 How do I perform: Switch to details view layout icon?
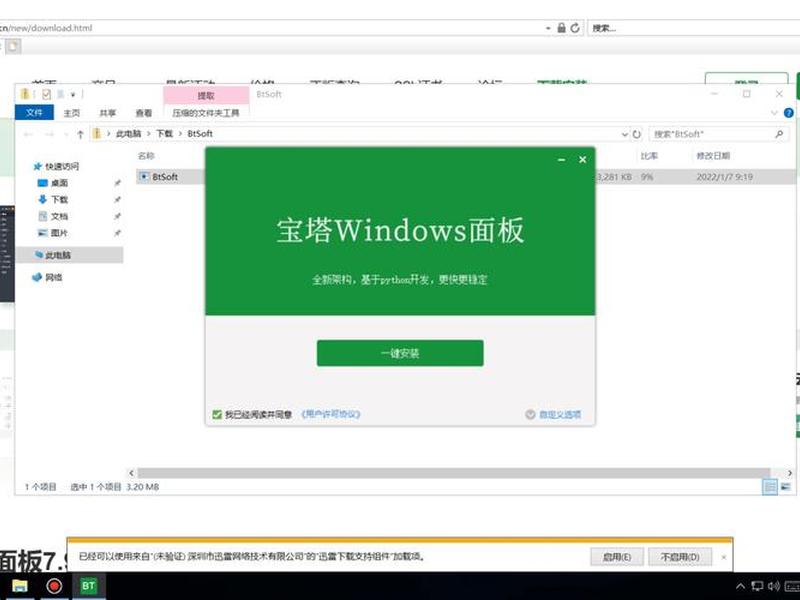tap(769, 487)
